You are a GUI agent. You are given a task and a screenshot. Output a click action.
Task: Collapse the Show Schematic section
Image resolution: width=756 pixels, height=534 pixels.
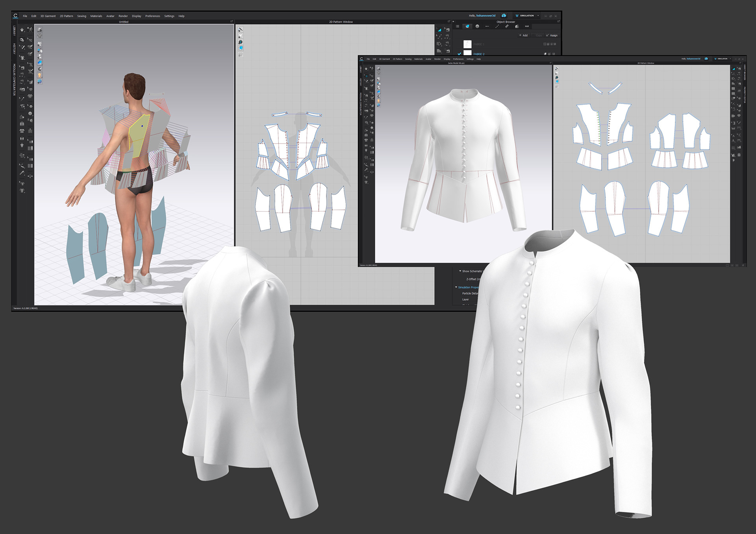pyautogui.click(x=460, y=271)
